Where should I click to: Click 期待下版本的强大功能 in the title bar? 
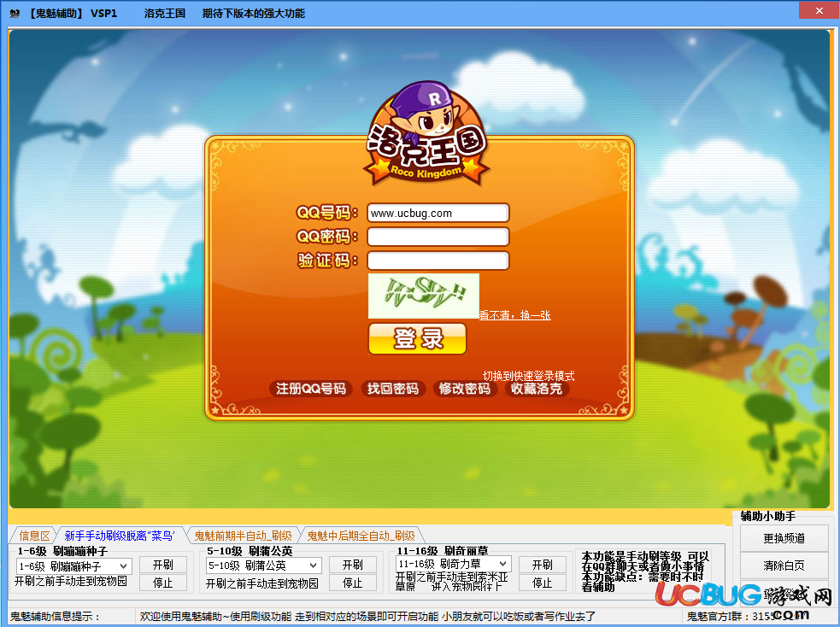[x=254, y=14]
